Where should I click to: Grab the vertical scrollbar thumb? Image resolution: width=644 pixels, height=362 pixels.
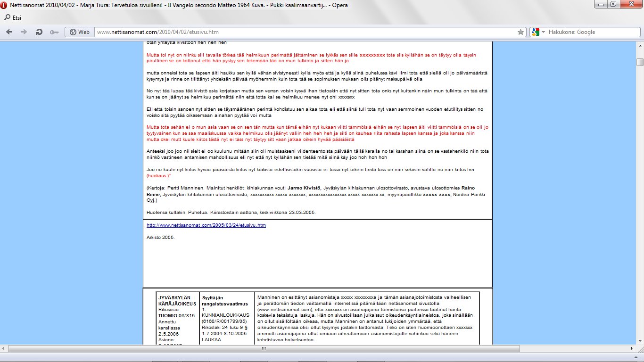[x=640, y=62]
